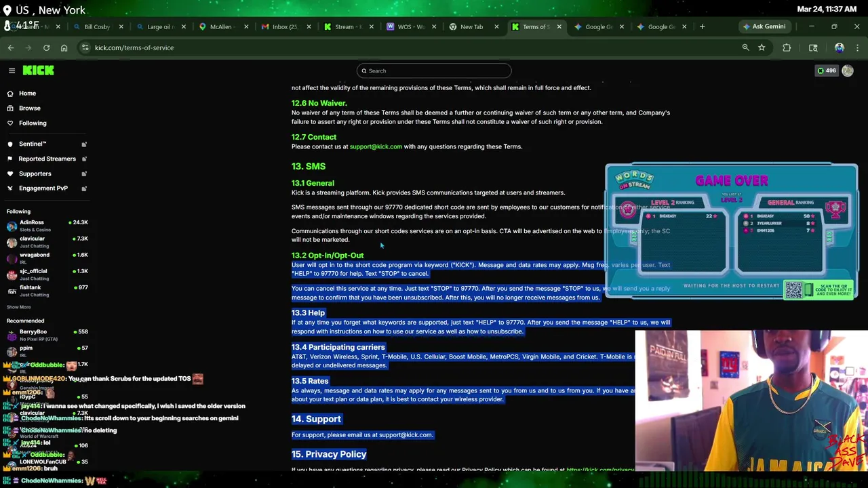This screenshot has width=868, height=488.
Task: Close the Terms of Service tab
Action: 559,26
